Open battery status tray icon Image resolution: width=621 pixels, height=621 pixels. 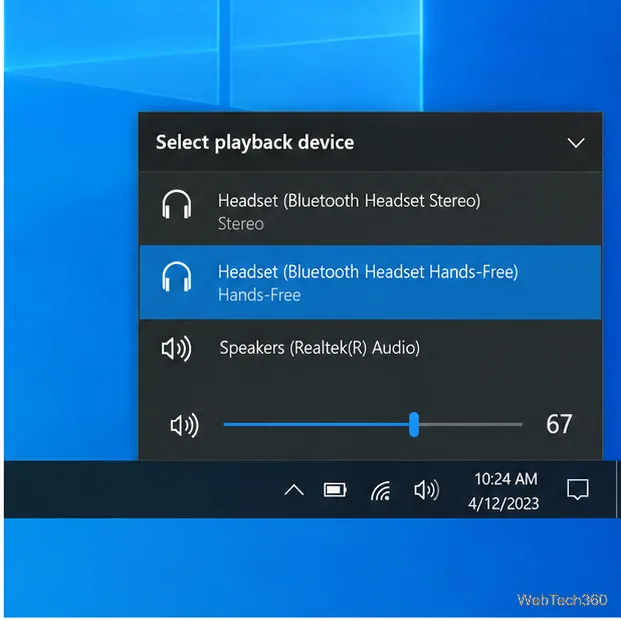pos(335,490)
